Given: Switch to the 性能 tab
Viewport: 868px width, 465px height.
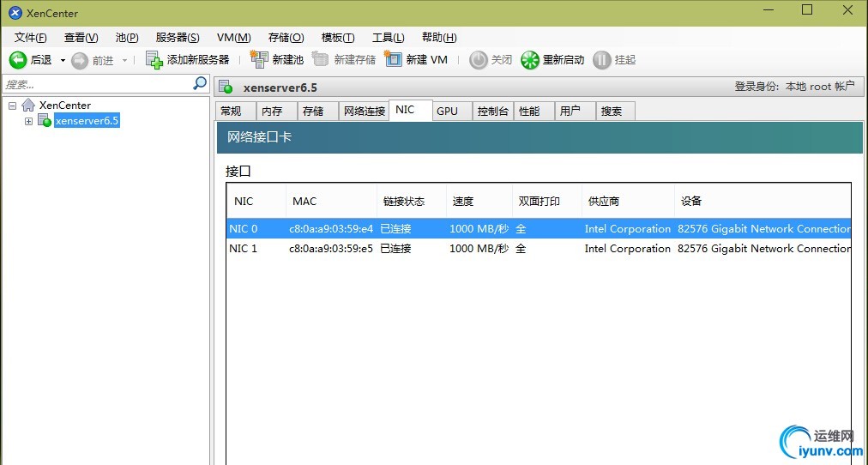Looking at the screenshot, I should click(x=534, y=112).
